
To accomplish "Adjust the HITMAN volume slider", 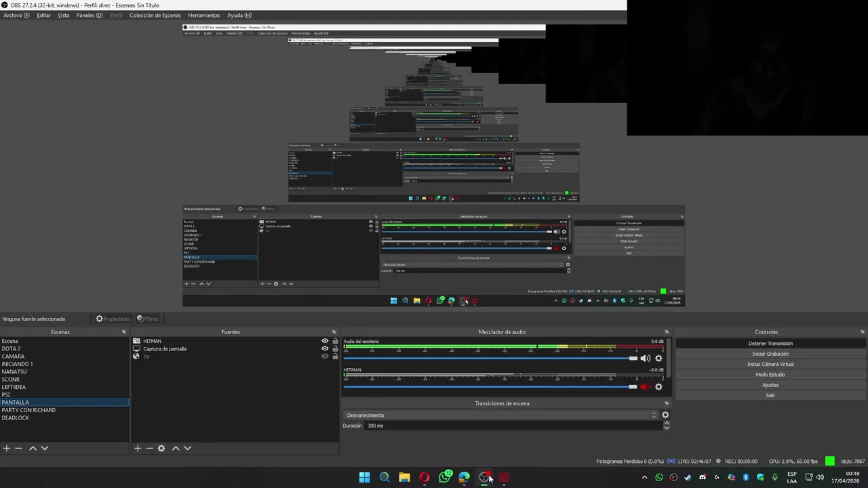I will coord(490,387).
